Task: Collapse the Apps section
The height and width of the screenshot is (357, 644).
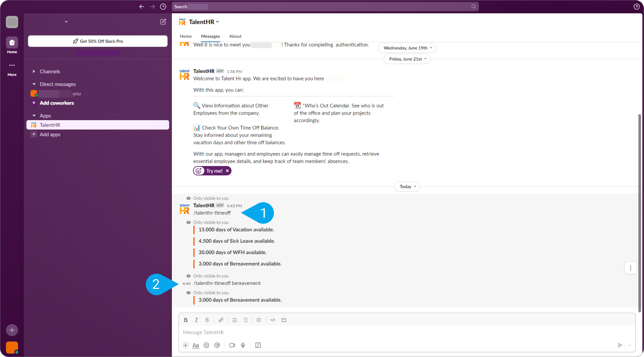Action: pyautogui.click(x=34, y=115)
